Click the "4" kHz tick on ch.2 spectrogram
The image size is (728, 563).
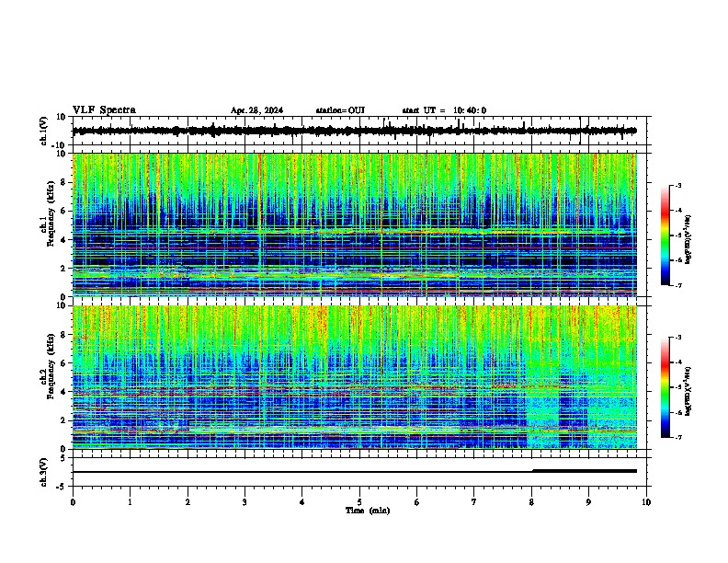tap(63, 392)
